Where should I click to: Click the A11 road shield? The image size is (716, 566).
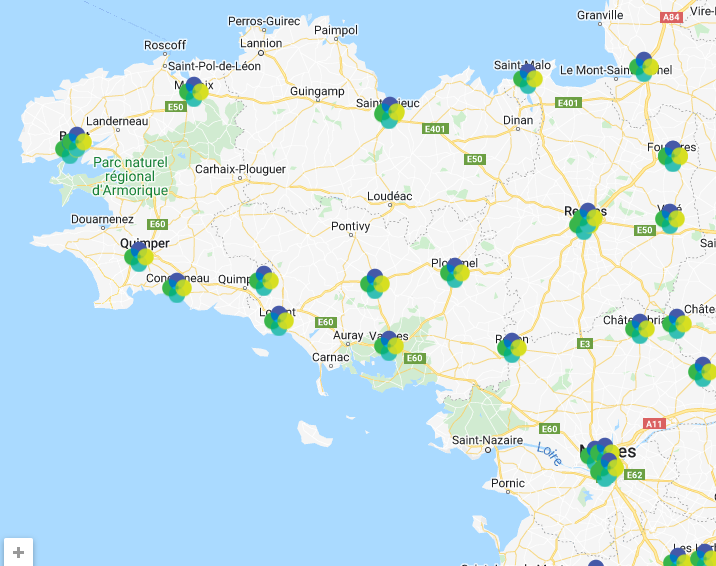pyautogui.click(x=654, y=424)
